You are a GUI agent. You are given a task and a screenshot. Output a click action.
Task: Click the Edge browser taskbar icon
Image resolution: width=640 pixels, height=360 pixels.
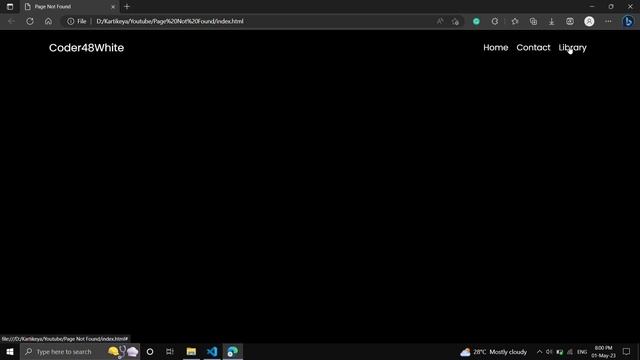[233, 351]
